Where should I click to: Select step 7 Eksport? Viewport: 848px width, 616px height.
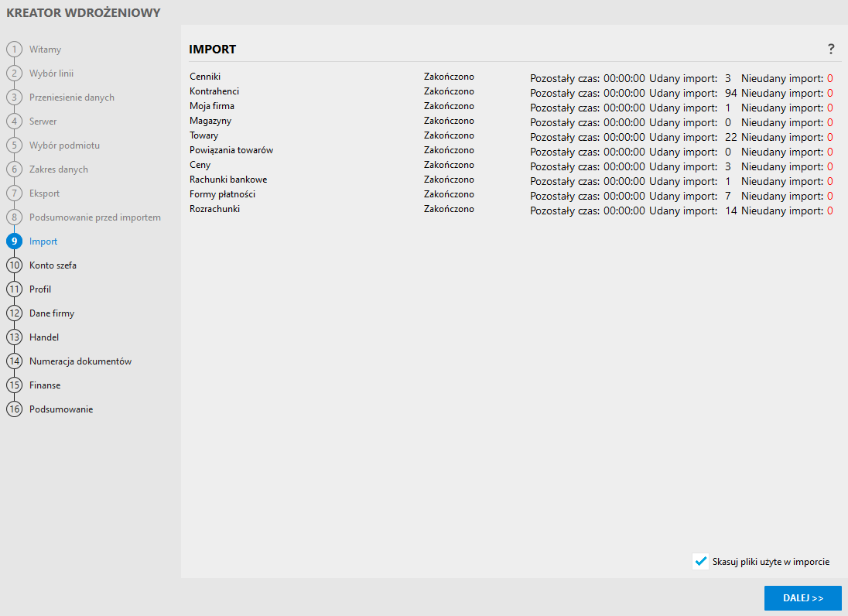(33, 193)
